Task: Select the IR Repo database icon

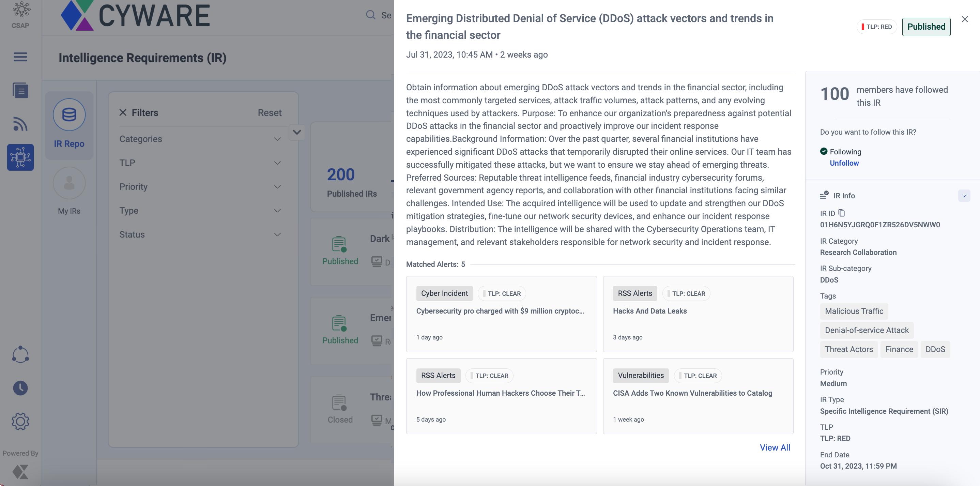Action: tap(69, 115)
